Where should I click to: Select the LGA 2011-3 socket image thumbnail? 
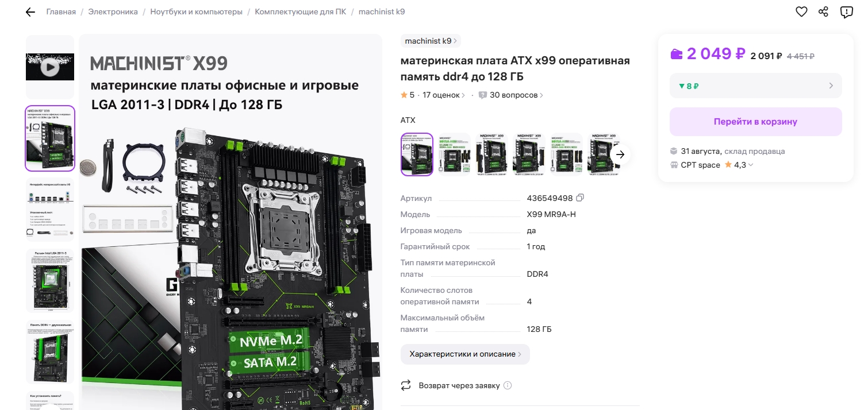click(x=50, y=281)
